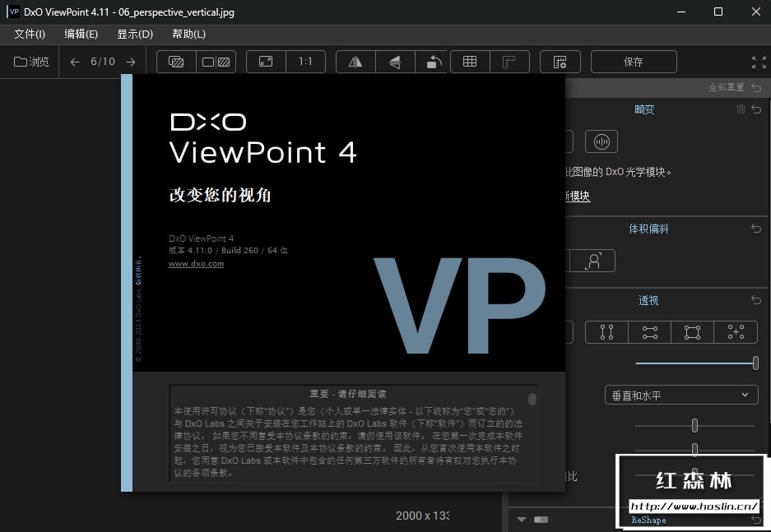Go to the next image arrow
The width and height of the screenshot is (771, 532).
pyautogui.click(x=131, y=62)
